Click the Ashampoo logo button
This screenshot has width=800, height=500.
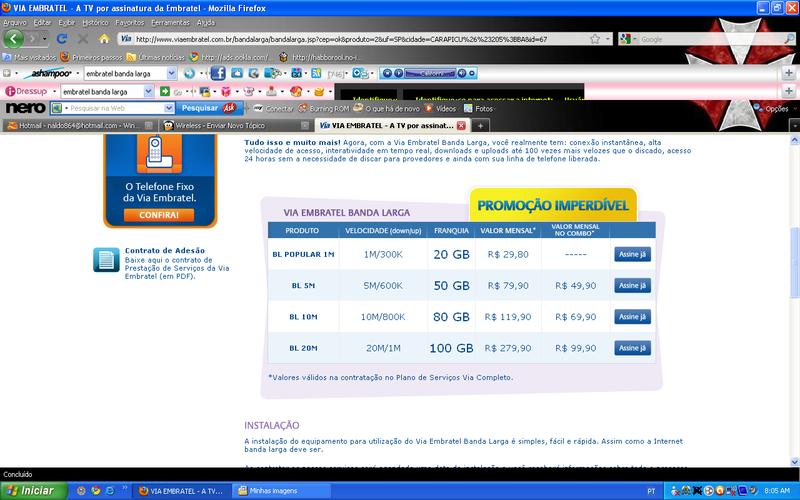pyautogui.click(x=48, y=73)
